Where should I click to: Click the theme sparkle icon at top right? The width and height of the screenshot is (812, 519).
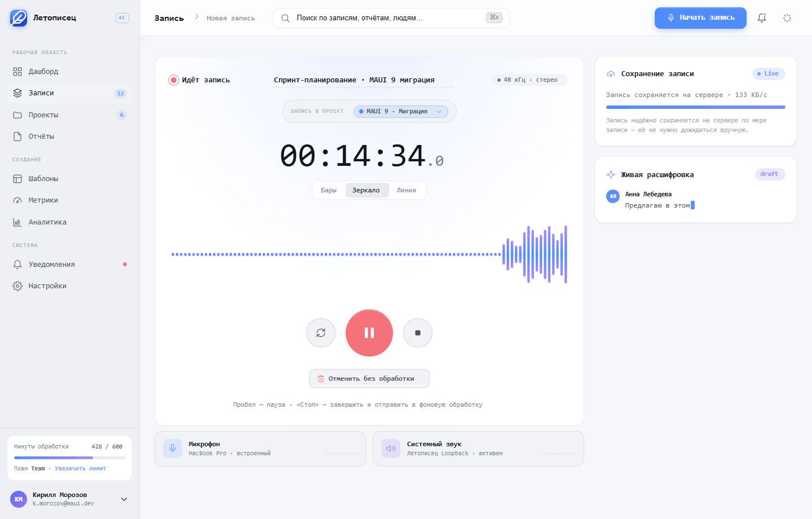pyautogui.click(x=787, y=18)
